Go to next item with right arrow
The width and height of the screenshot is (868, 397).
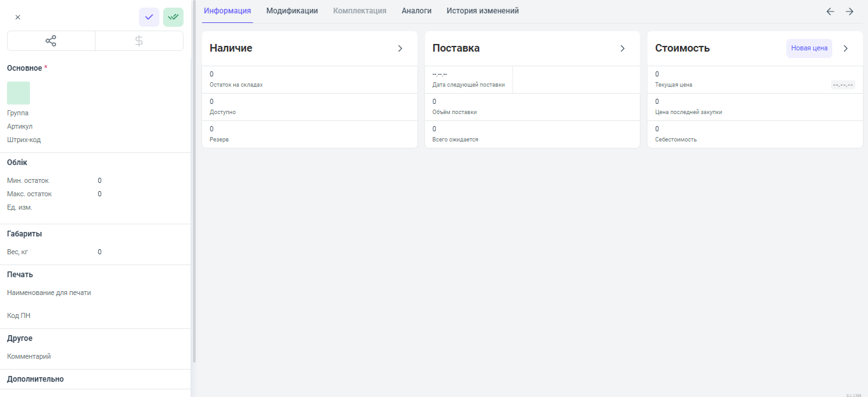850,11
